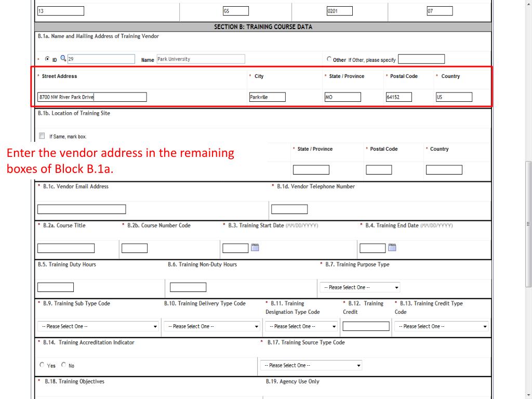Open the Training Credit Type Code dropdown
This screenshot has height=399, width=532.
point(442,326)
